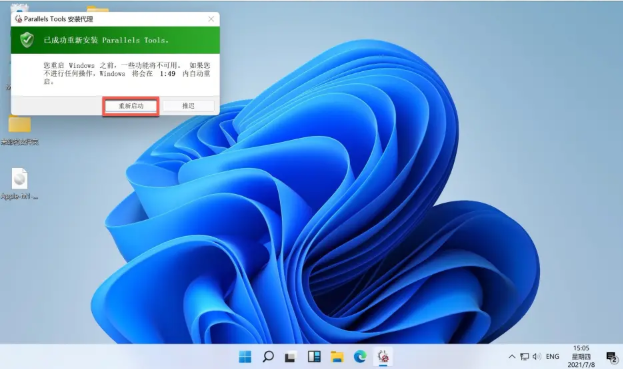Screen dimensions: 623x373
Task: Click the volume speaker tray icon
Action: pyautogui.click(x=537, y=357)
